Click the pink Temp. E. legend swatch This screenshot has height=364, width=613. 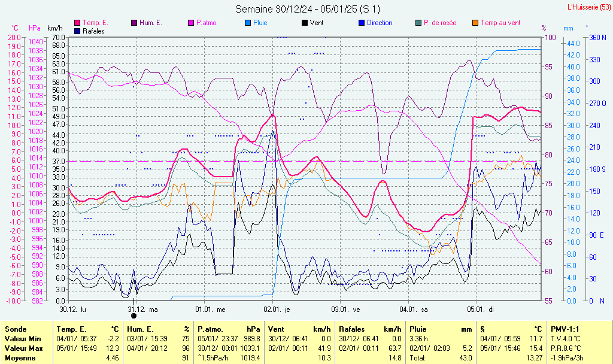(77, 23)
